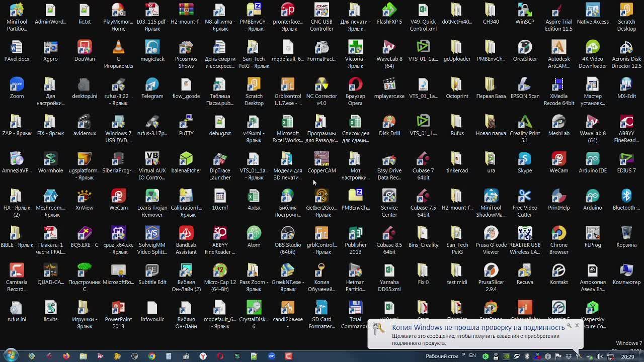Open Firefox from the taskbar
644x362 pixels.
pos(66,356)
